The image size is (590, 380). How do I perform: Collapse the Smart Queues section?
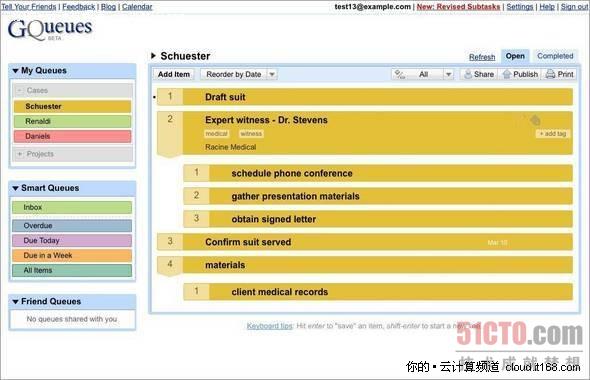[x=15, y=188]
